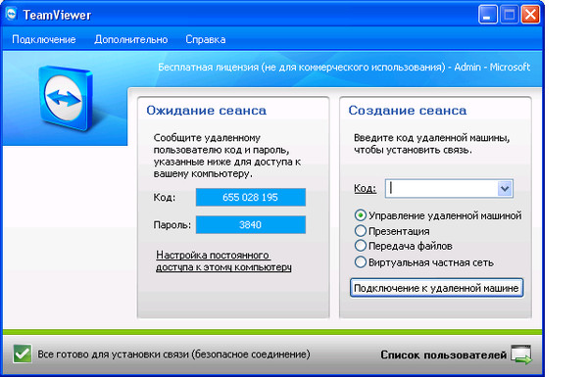Viewport: 588px width, 377px height.
Task: Click the Ожидание сеанса heading
Action: coord(206,111)
